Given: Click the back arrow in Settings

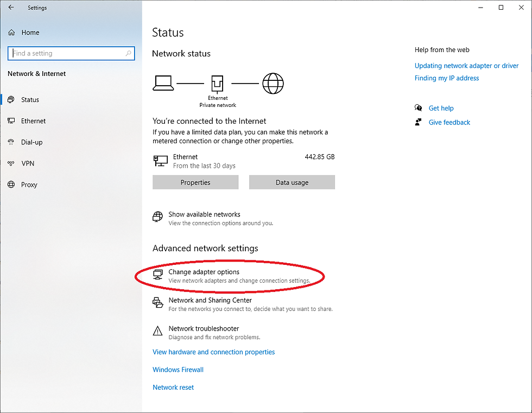Looking at the screenshot, I should coord(11,7).
